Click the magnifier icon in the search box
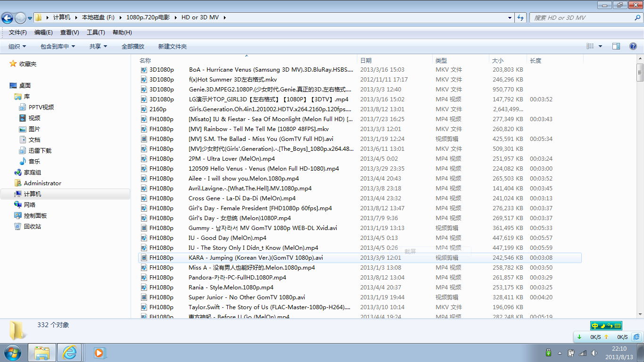The height and width of the screenshot is (362, 644). pos(637,17)
